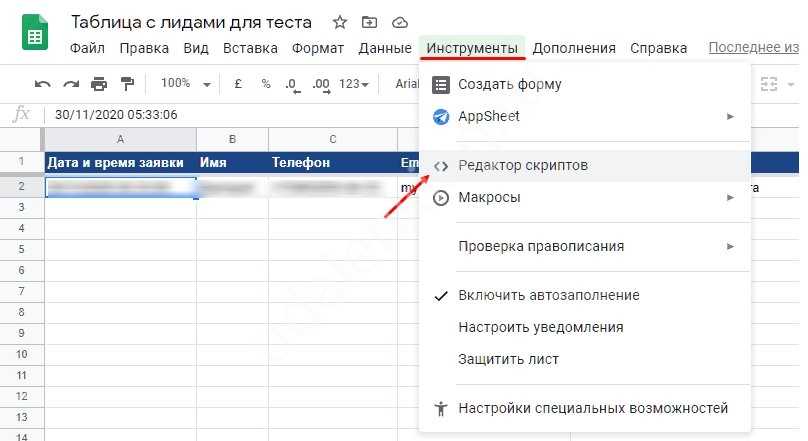This screenshot has height=441, width=808.
Task: Click the print icon
Action: (x=98, y=84)
